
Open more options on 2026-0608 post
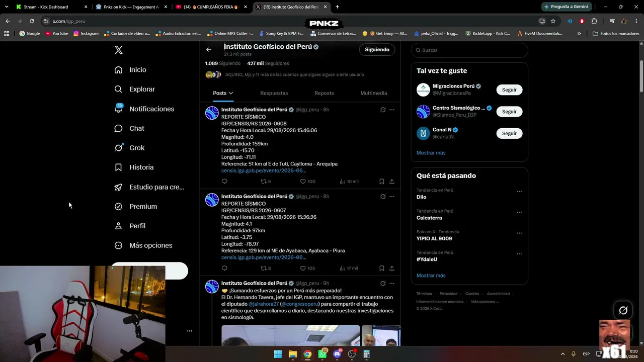tap(392, 110)
